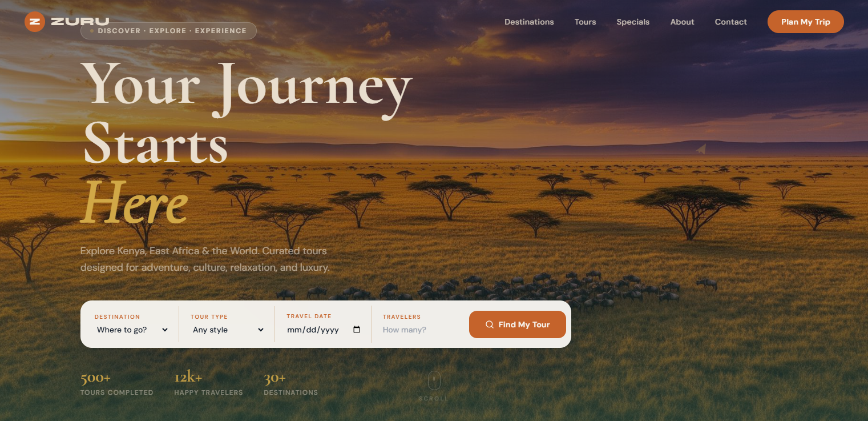
Task: Click the Discover Explore Experience badge
Action: point(168,31)
